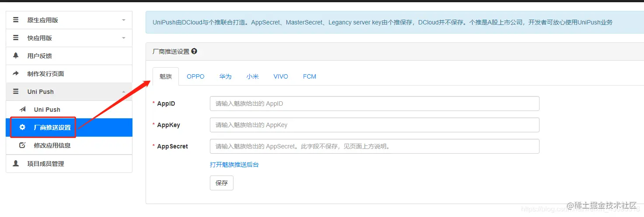644x217 pixels.
Task: Open the VIVO tab
Action: 281,76
